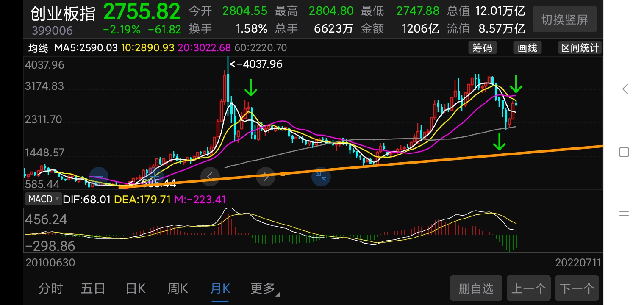The image size is (644, 305).
Task: Toggle 区间统计 range statistics
Action: [x=580, y=48]
